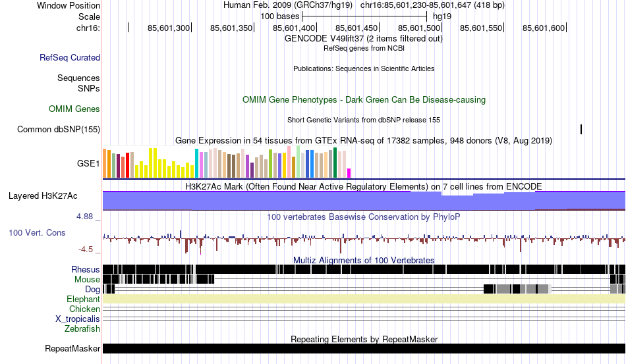Select the Chicken alignment row label

coord(84,309)
